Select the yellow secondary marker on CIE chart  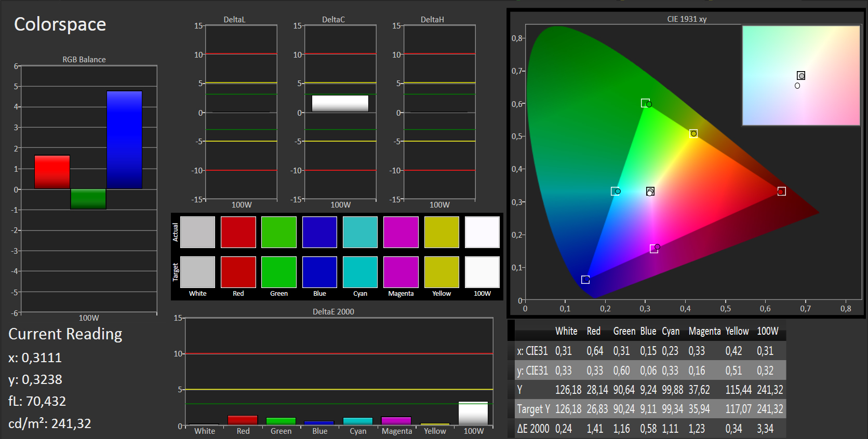693,133
